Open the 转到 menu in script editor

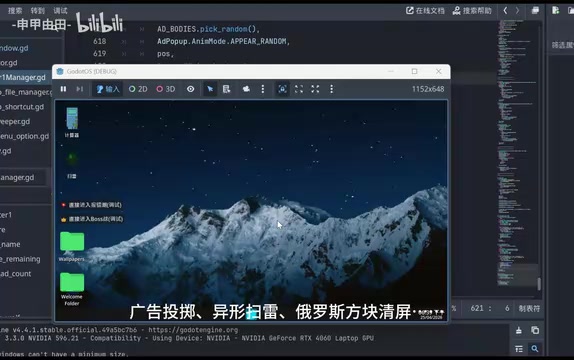(38, 11)
